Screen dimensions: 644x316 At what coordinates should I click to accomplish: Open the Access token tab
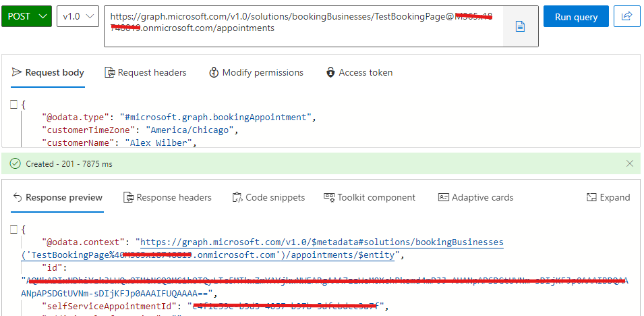pyautogui.click(x=359, y=73)
